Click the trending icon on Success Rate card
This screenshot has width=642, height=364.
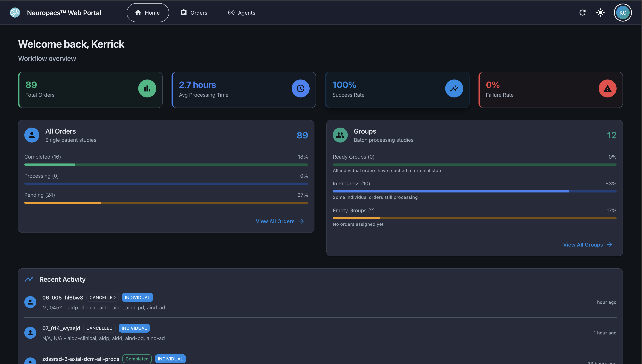(454, 88)
